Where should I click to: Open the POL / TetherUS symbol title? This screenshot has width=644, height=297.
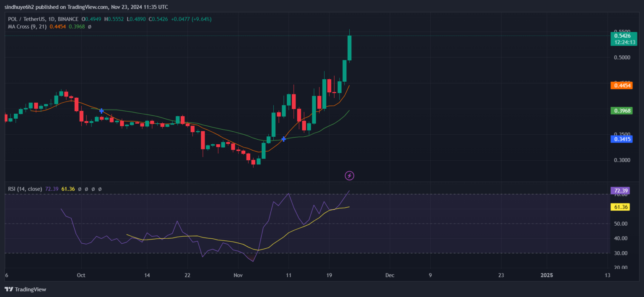(x=26, y=19)
